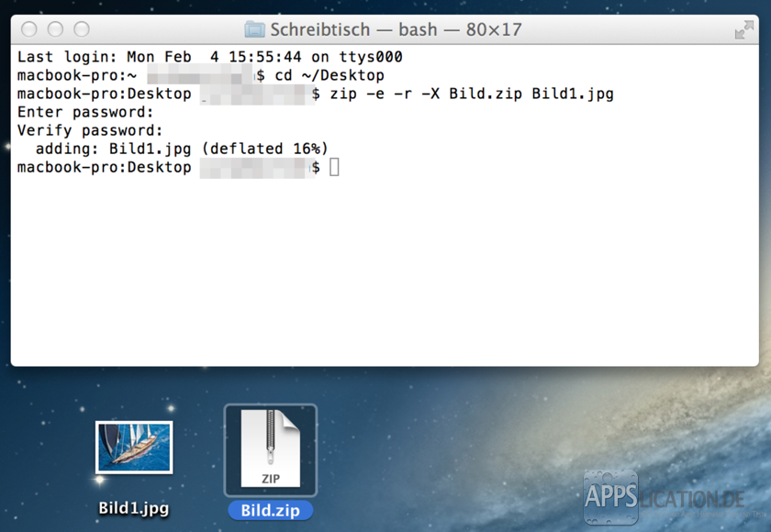Image resolution: width=771 pixels, height=532 pixels.
Task: Click the Schreibtisch folder icon in title bar
Action: pyautogui.click(x=255, y=29)
